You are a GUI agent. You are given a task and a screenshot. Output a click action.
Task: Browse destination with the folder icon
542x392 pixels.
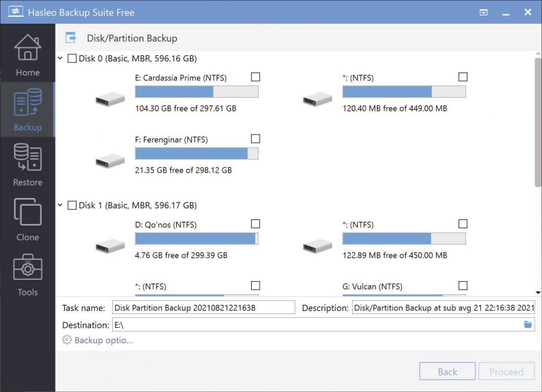tap(528, 325)
